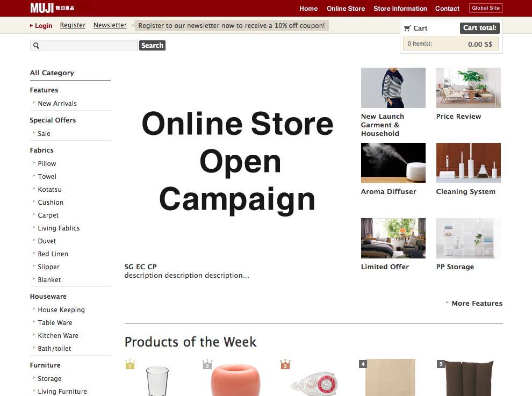Image resolution: width=532 pixels, height=396 pixels.
Task: Click into the search text field
Action: (89, 46)
